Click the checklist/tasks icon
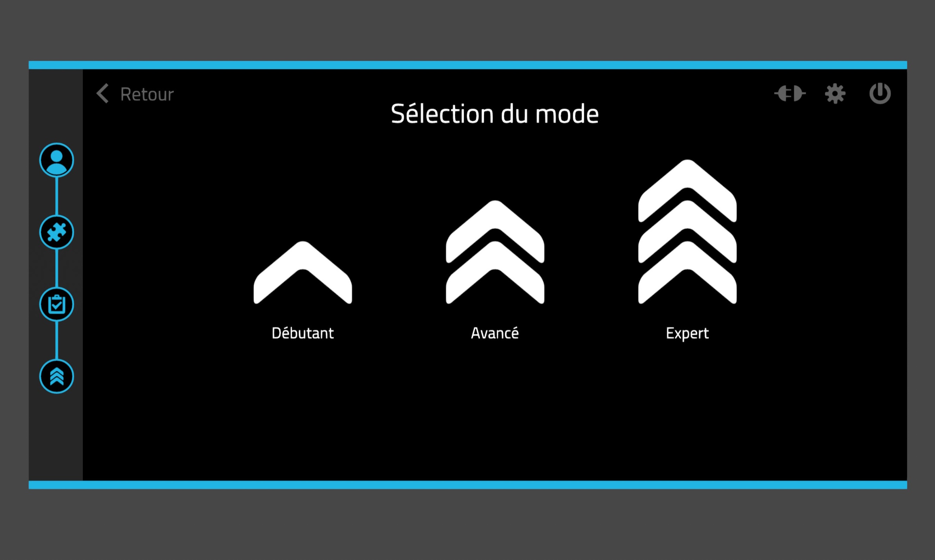The image size is (935, 560). coord(57,303)
